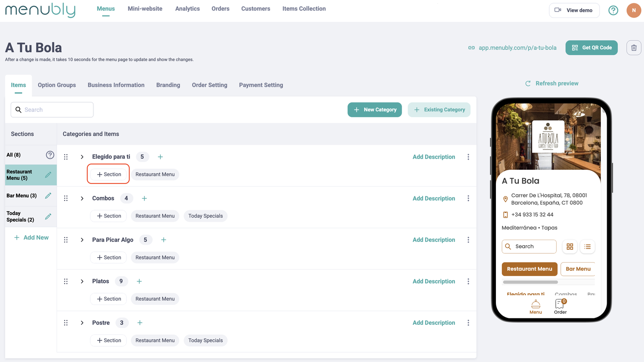Click the drag handle for Platos
This screenshot has width=644, height=362.
pyautogui.click(x=66, y=281)
